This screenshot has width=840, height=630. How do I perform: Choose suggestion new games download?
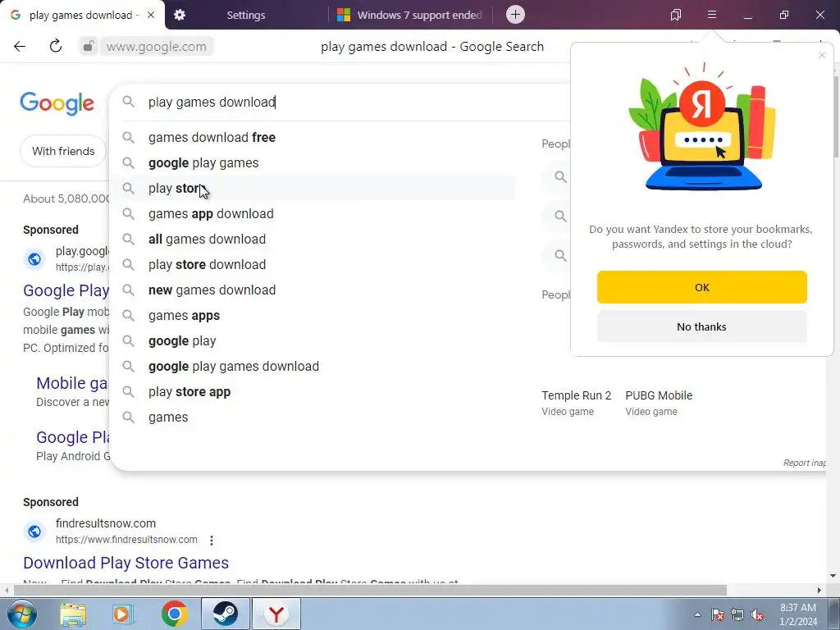tap(314, 290)
